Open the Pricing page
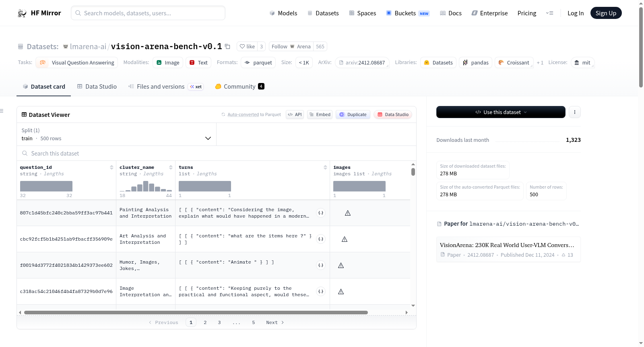Image resolution: width=644 pixels, height=347 pixels. pyautogui.click(x=527, y=13)
